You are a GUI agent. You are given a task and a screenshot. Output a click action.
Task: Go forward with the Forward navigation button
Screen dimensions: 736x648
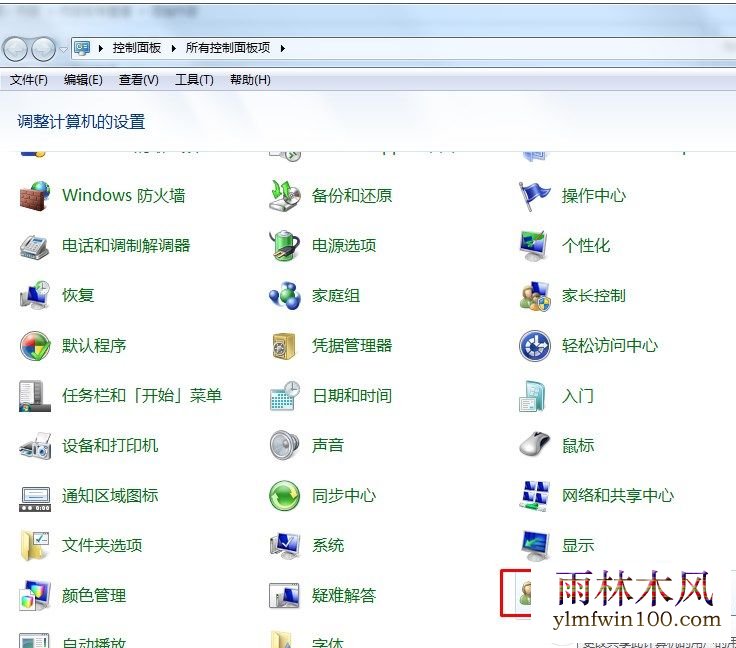pos(43,49)
